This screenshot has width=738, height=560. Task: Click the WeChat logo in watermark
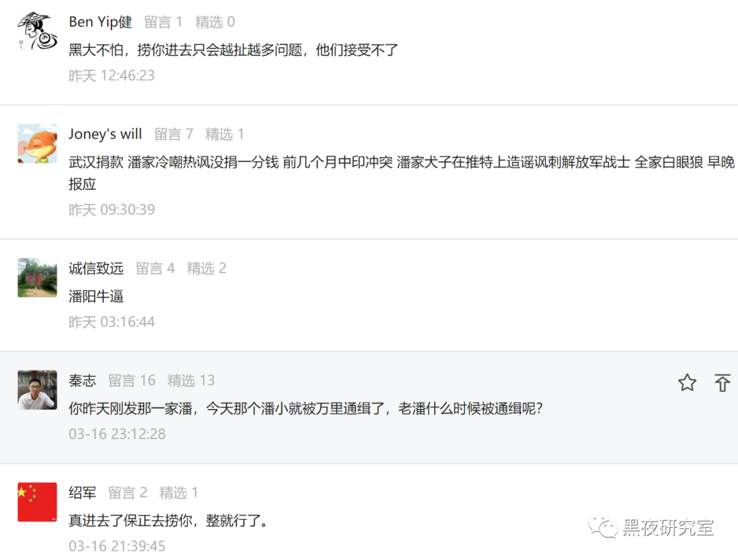(603, 527)
